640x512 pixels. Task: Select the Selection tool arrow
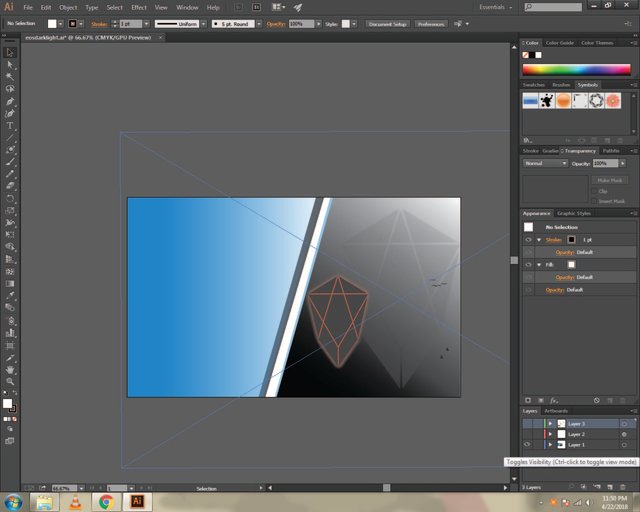pos(10,52)
